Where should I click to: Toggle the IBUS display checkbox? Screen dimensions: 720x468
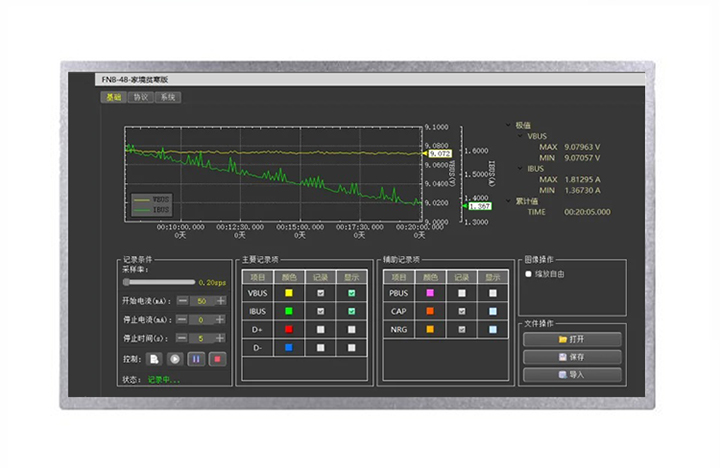click(352, 311)
